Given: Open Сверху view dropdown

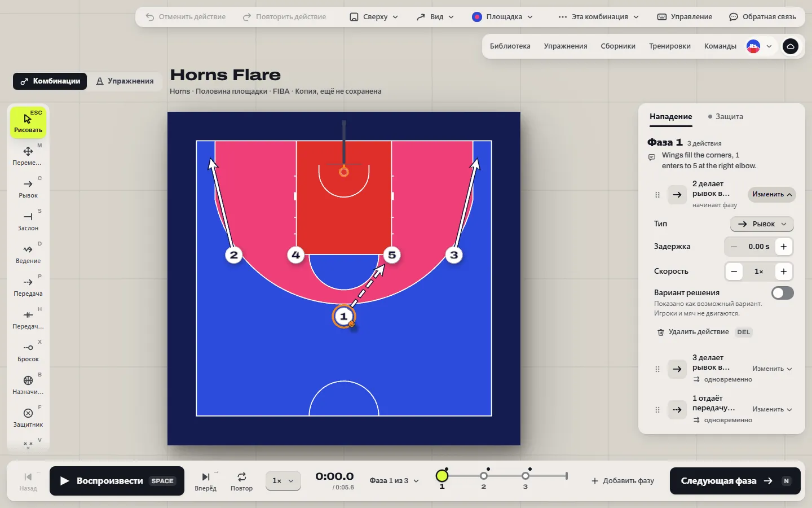Looking at the screenshot, I should click(374, 17).
